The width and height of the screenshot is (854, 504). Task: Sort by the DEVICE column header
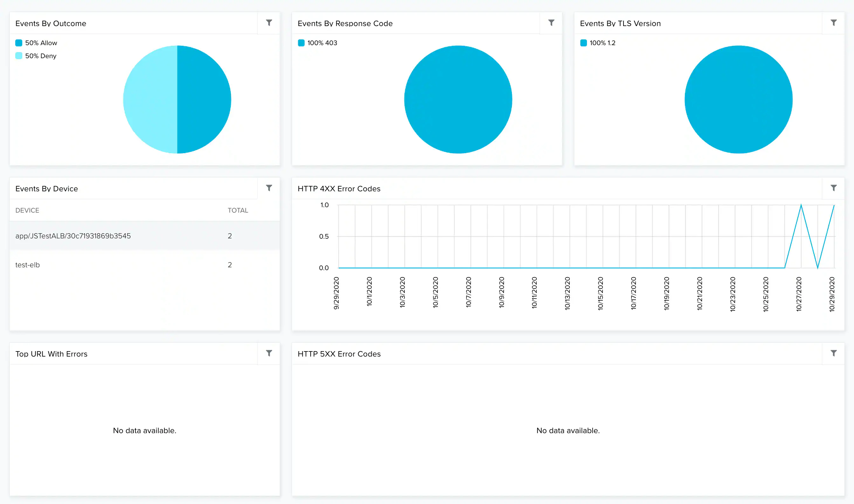27,210
